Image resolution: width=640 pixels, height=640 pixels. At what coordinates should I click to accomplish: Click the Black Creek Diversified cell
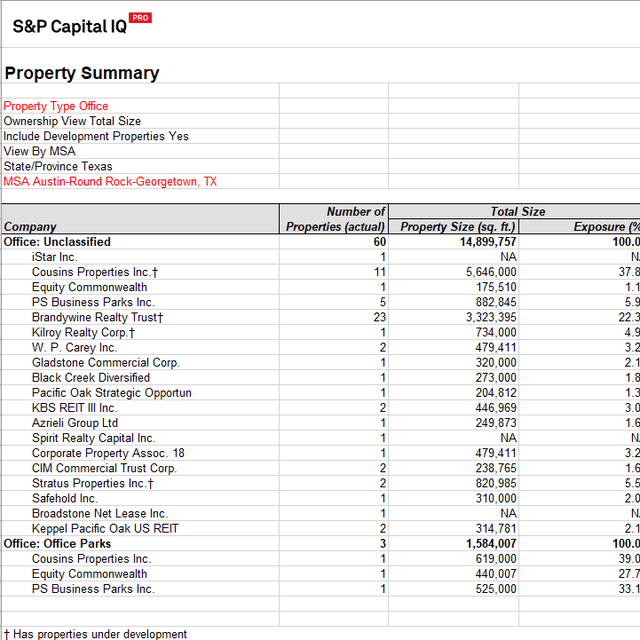click(141, 378)
